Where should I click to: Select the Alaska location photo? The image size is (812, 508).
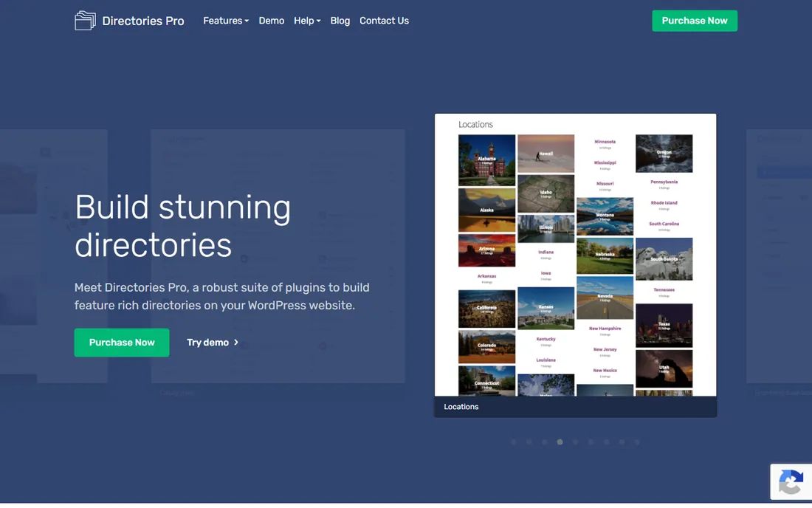pos(486,210)
